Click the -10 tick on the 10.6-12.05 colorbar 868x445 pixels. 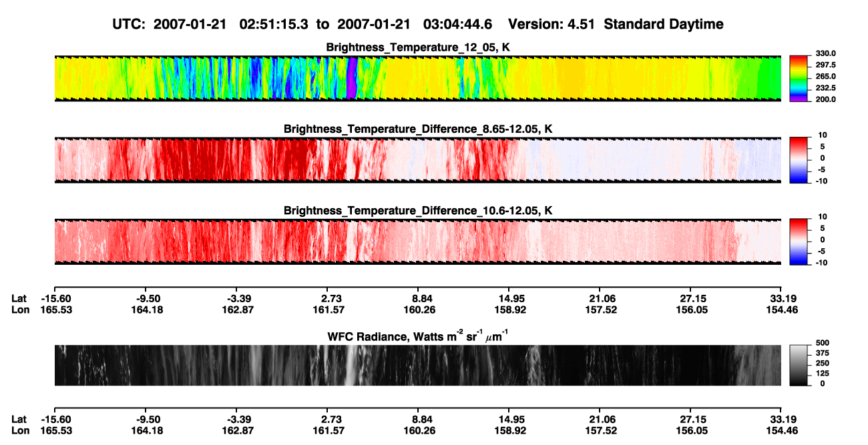click(821, 263)
